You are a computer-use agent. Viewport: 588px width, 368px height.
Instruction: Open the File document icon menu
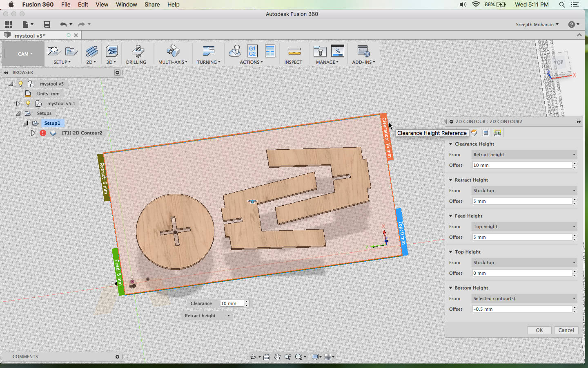click(x=28, y=25)
